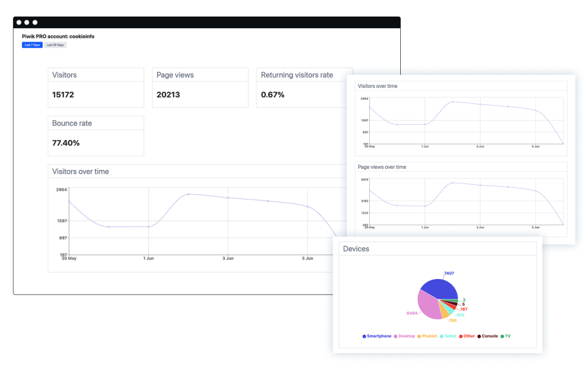Toggle the Desktop legend entry
The image size is (588, 374).
tap(404, 336)
